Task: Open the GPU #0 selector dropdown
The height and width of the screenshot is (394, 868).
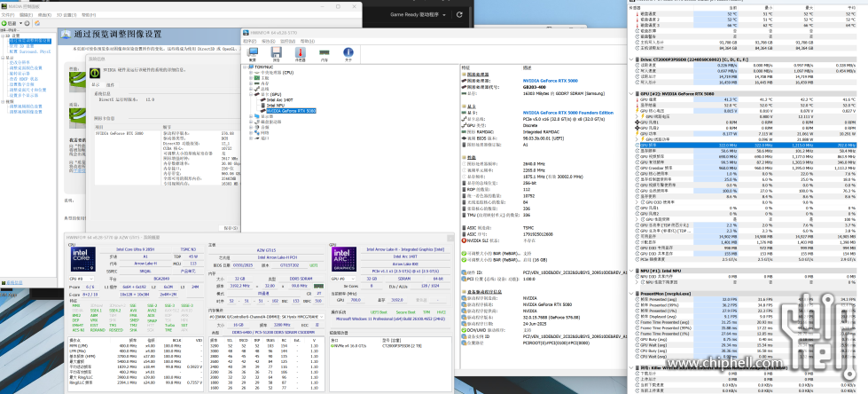Action: [x=341, y=279]
